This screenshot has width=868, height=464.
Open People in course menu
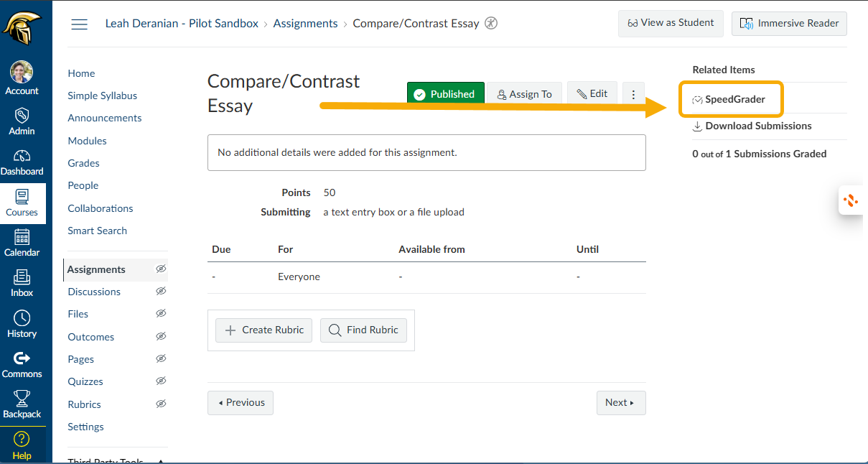(x=83, y=185)
